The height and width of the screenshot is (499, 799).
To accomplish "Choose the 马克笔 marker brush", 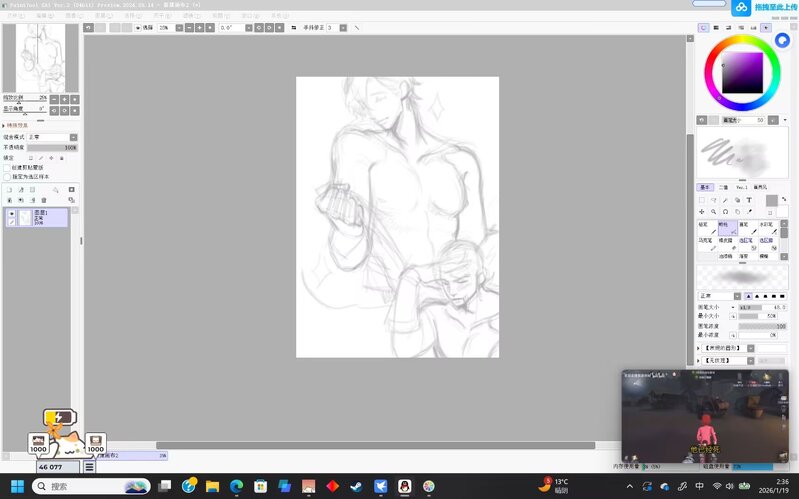I will click(707, 244).
